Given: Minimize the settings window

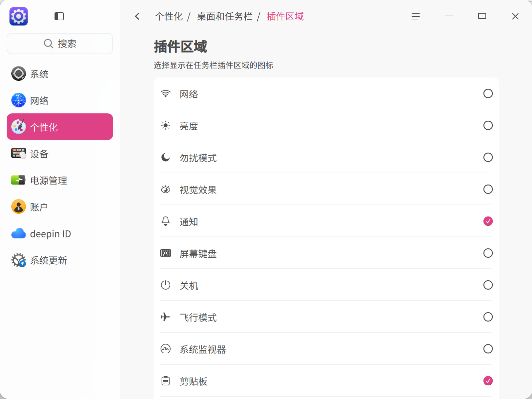Looking at the screenshot, I should click(x=449, y=16).
